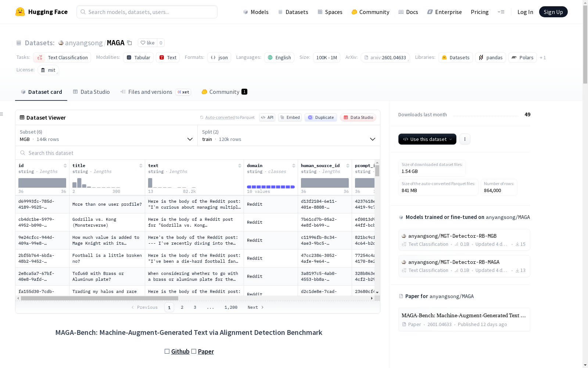Click the Embed button
The image size is (588, 368).
click(290, 117)
